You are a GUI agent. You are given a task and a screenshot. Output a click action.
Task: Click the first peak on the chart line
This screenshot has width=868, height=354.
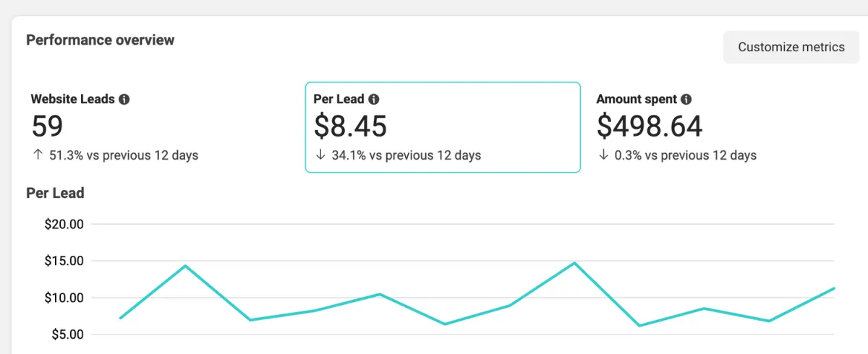coord(185,266)
